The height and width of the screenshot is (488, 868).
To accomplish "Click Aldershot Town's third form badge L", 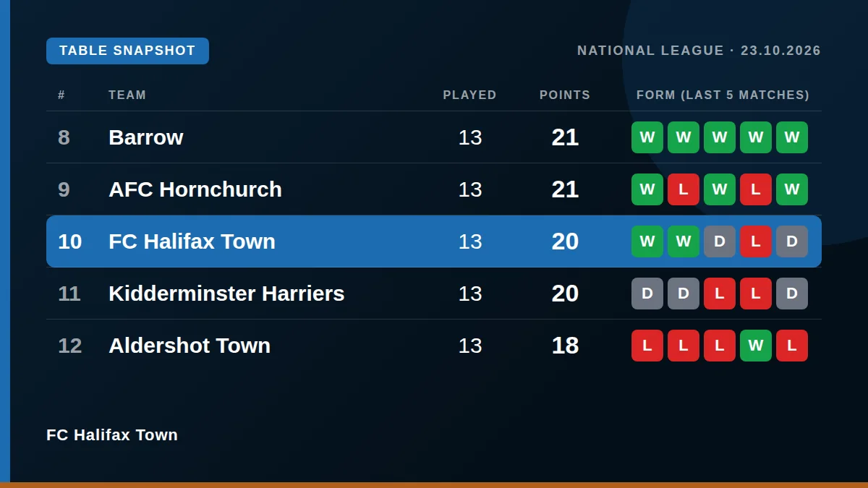I will pos(720,346).
